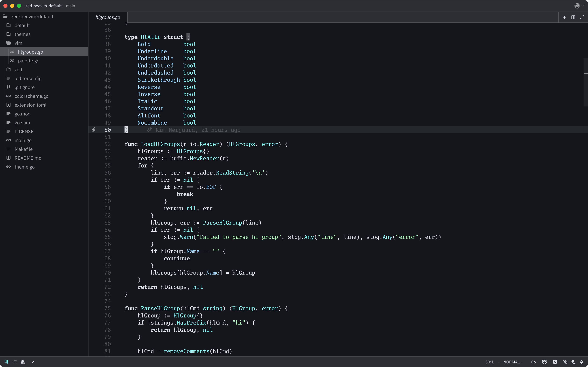This screenshot has height=367, width=588.
Task: Open go.mod in the file list
Action: coord(44,114)
